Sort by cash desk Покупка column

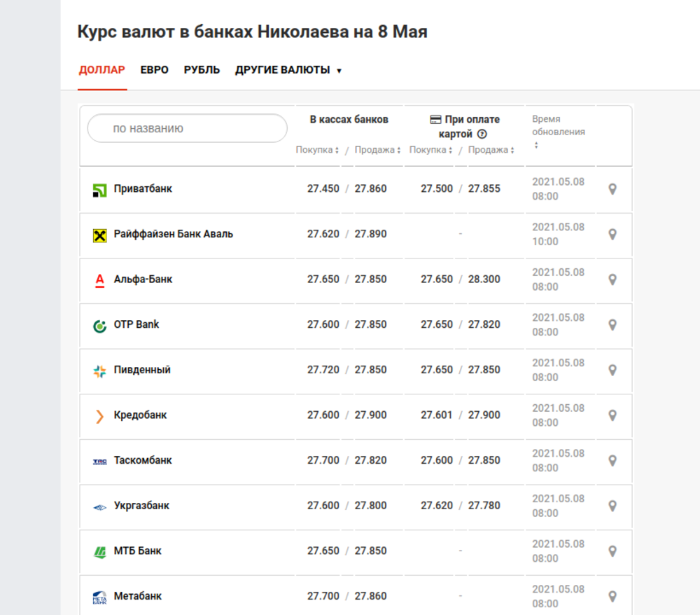(317, 150)
